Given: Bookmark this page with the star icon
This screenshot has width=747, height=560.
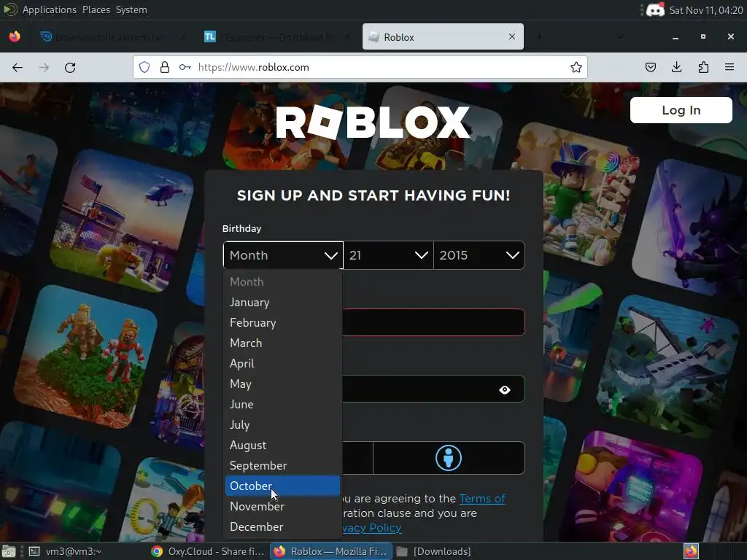Looking at the screenshot, I should coord(576,68).
